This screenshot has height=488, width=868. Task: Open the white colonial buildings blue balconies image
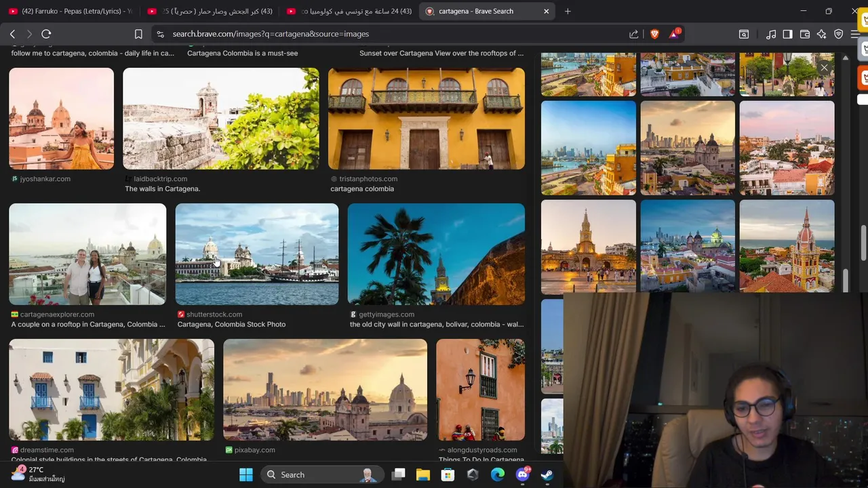tap(112, 390)
